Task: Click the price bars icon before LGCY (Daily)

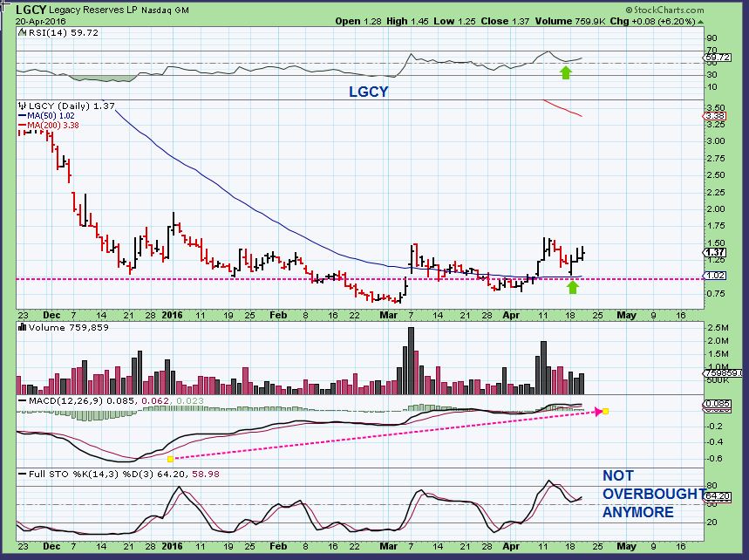Action: pos(23,106)
